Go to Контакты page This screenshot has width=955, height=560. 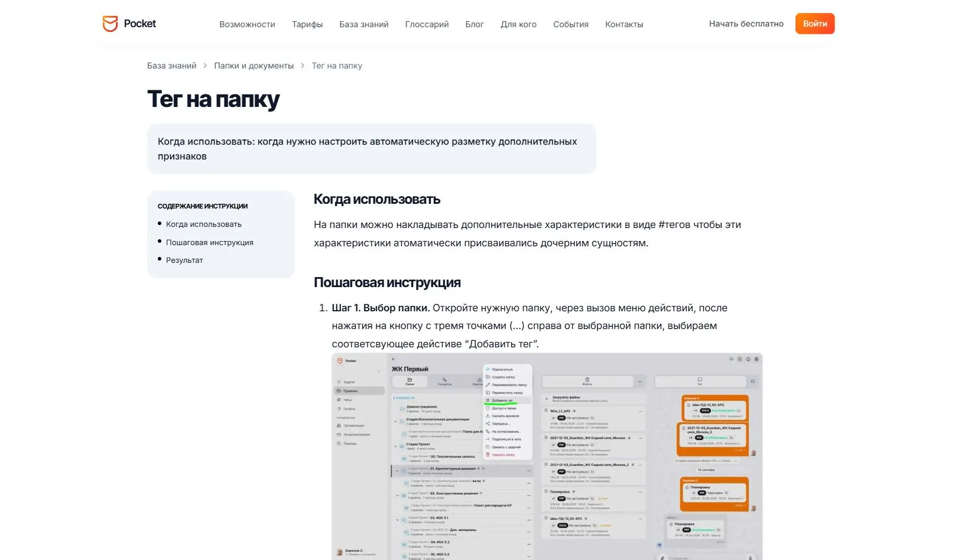click(624, 24)
